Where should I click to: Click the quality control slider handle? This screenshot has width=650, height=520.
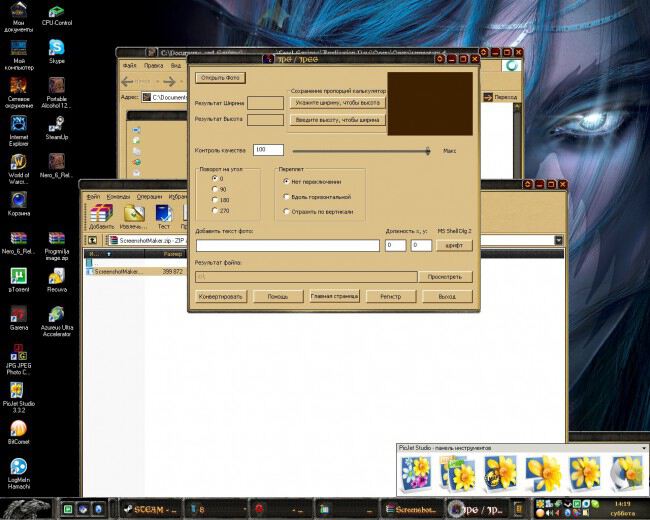coord(428,151)
